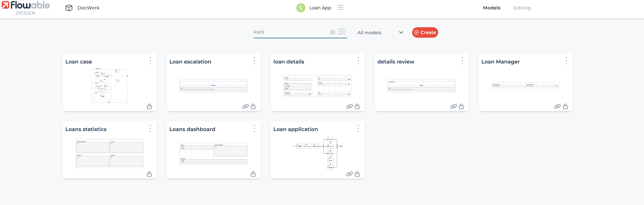Viewport: 644px width, 205px height.
Task: Open the kebab menu on the Loan case card
Action: [x=150, y=61]
